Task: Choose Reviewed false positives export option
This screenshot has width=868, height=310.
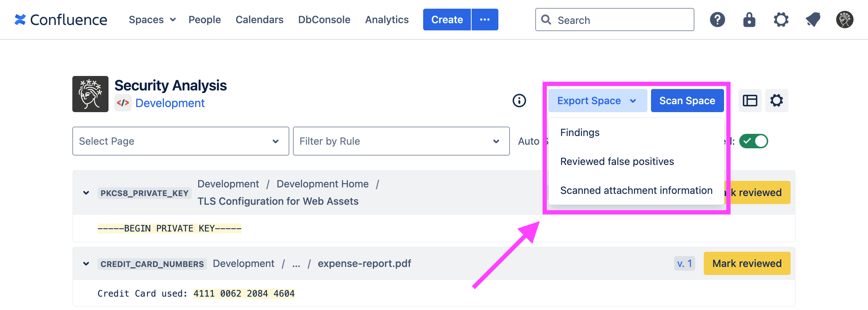Action: coord(617,162)
